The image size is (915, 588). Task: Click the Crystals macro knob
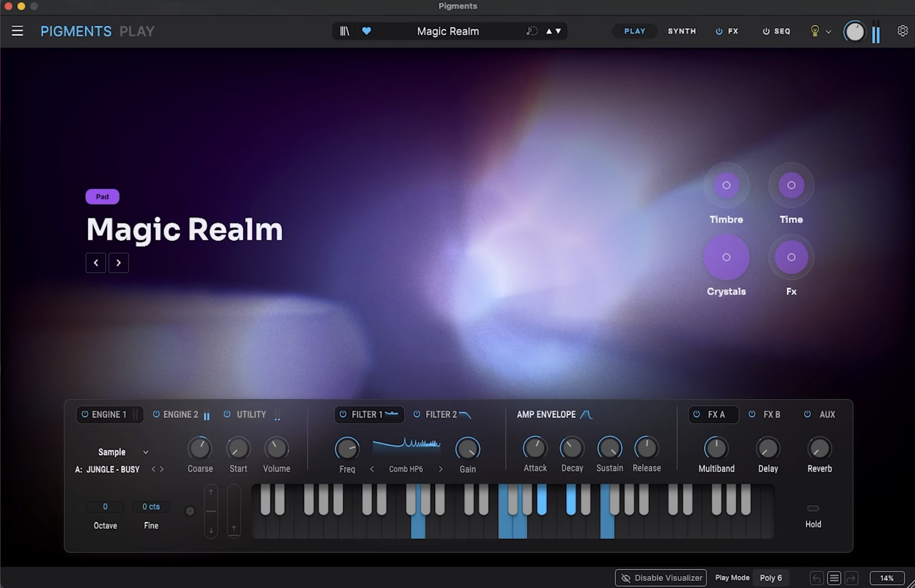726,257
